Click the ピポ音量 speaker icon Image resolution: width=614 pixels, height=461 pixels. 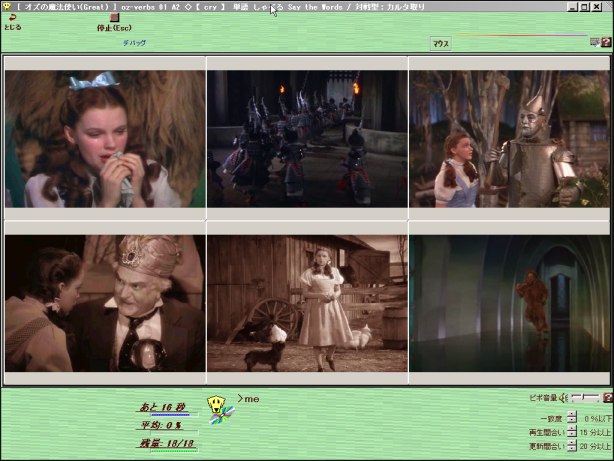click(x=564, y=398)
